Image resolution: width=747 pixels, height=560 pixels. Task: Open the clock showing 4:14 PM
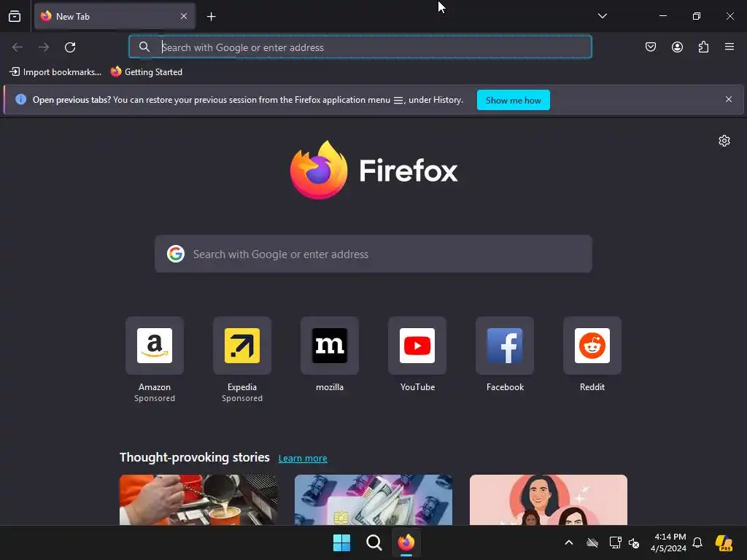click(x=668, y=542)
